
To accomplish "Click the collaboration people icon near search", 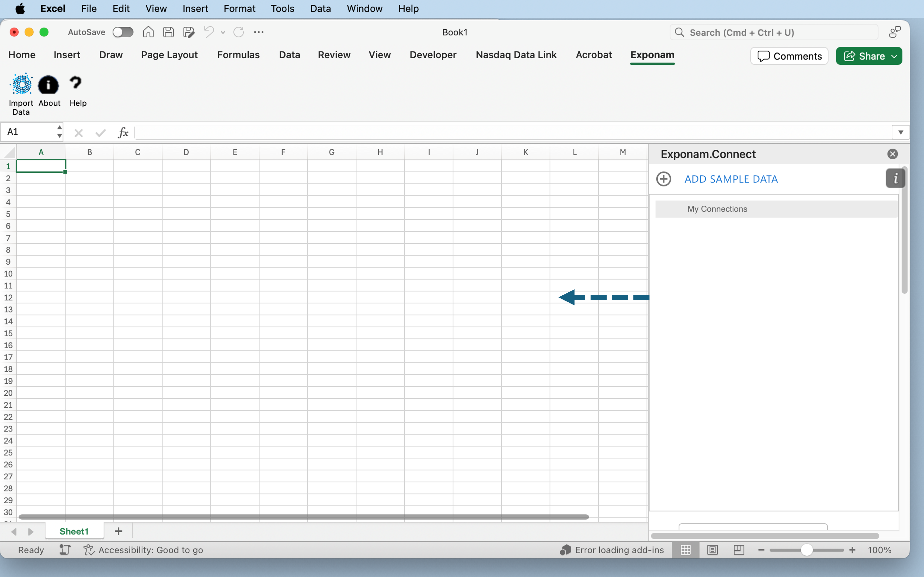I will pyautogui.click(x=894, y=32).
